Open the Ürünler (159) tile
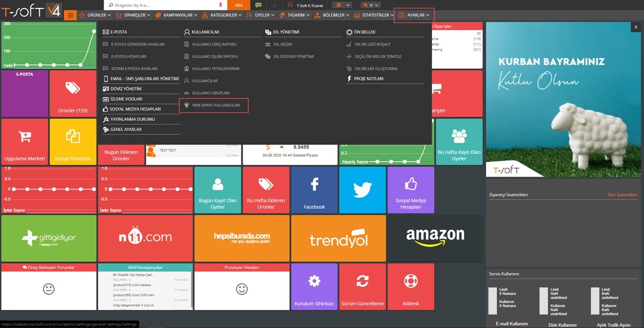Screen dimensions: 644x328 pos(73,94)
